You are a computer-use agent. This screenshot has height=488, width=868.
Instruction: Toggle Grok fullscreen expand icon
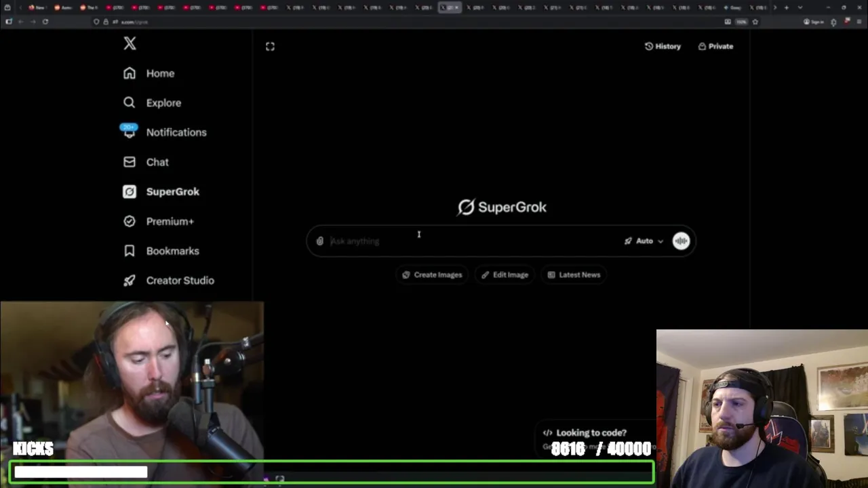click(x=270, y=46)
